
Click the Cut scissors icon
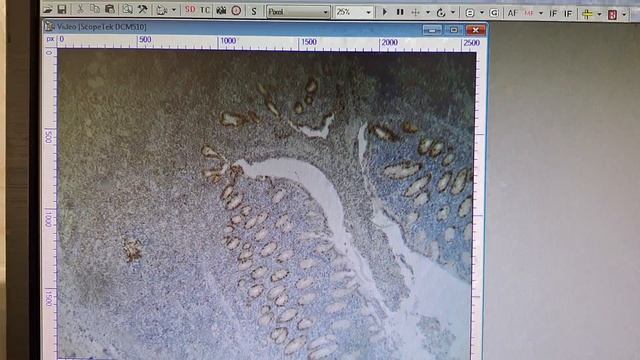(80, 9)
